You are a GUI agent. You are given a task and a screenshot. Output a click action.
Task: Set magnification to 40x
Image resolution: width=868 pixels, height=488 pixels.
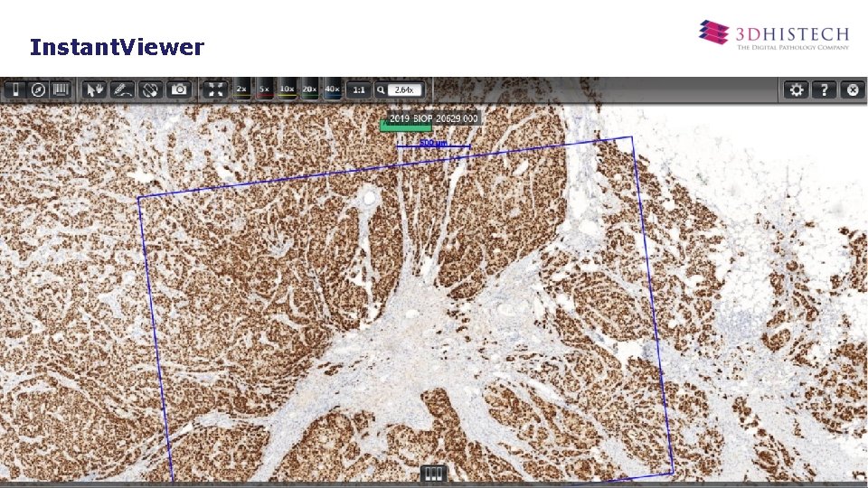tap(332, 89)
